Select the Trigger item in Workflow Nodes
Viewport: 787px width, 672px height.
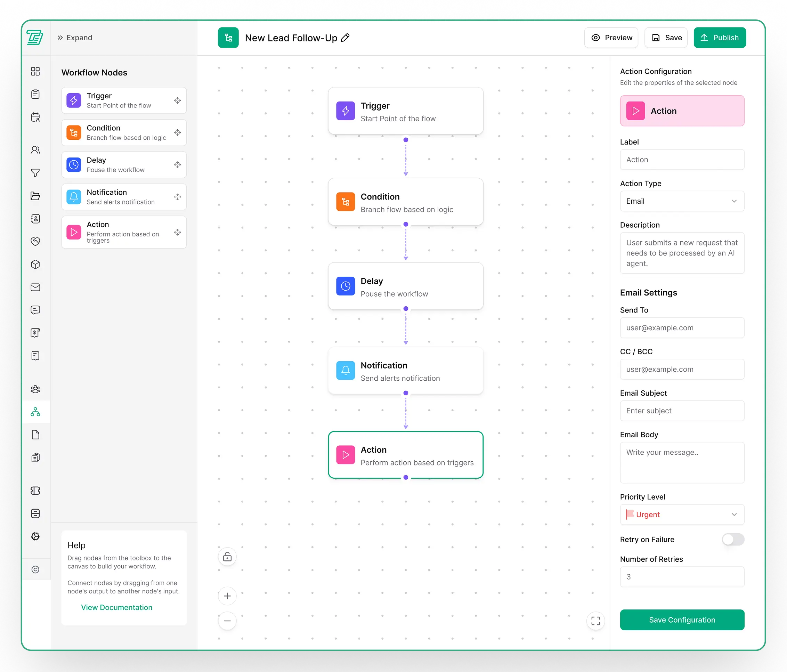click(x=124, y=100)
